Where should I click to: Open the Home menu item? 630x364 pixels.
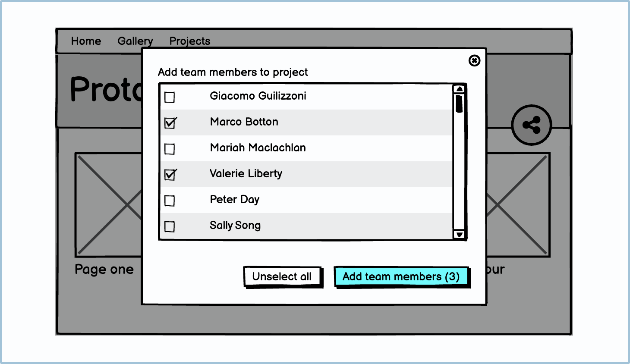[86, 41]
